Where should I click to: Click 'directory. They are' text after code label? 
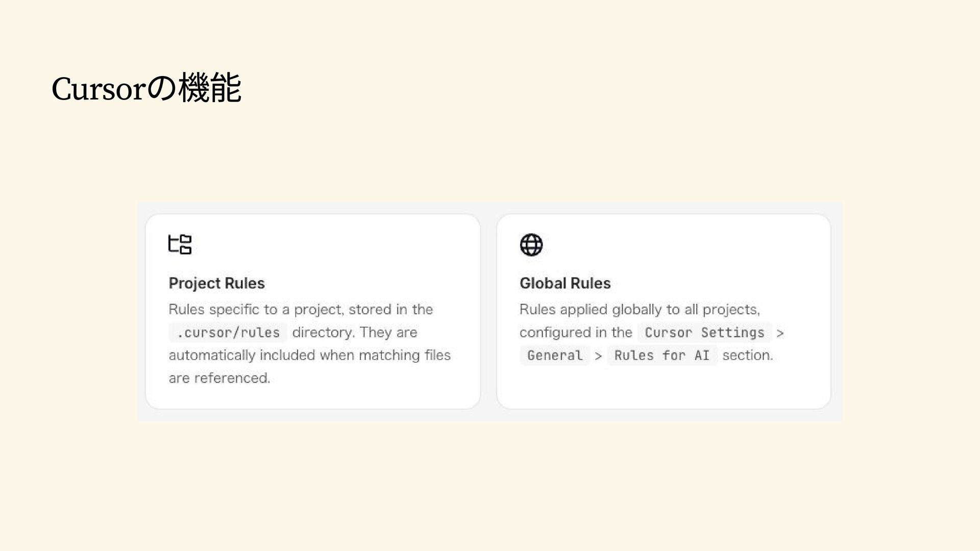click(x=355, y=333)
